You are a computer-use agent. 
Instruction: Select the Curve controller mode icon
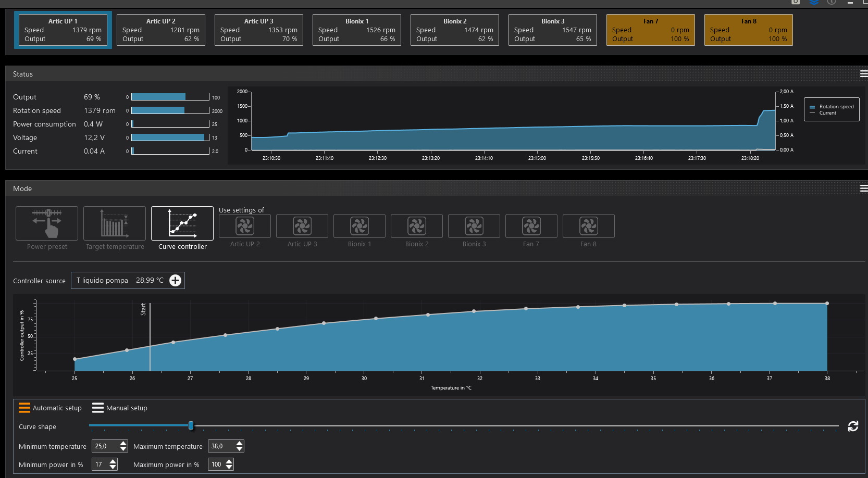click(x=182, y=223)
